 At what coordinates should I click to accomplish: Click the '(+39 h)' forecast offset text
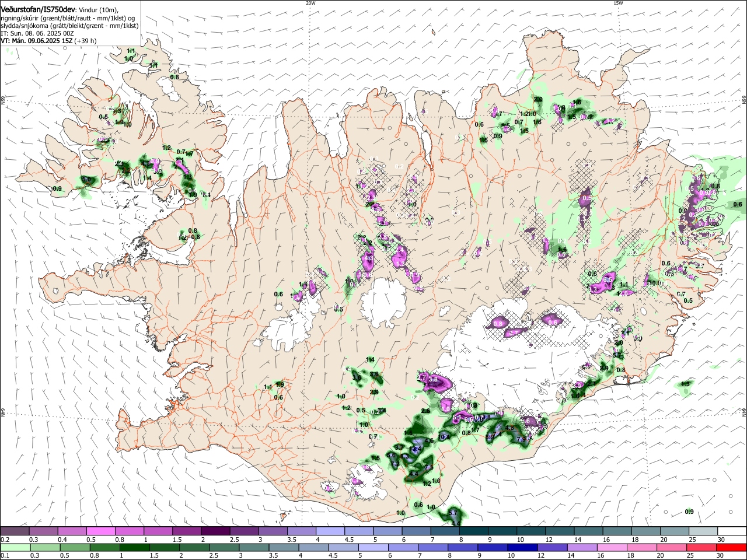86,41
